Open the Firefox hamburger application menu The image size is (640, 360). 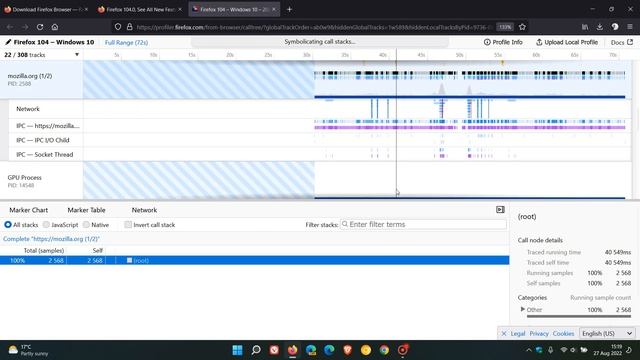click(x=630, y=27)
